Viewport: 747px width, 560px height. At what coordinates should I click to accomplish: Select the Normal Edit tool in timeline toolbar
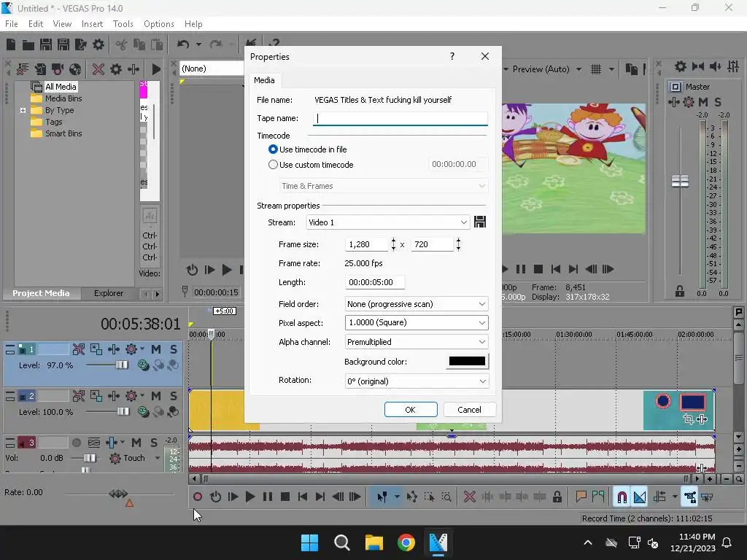pos(382,497)
